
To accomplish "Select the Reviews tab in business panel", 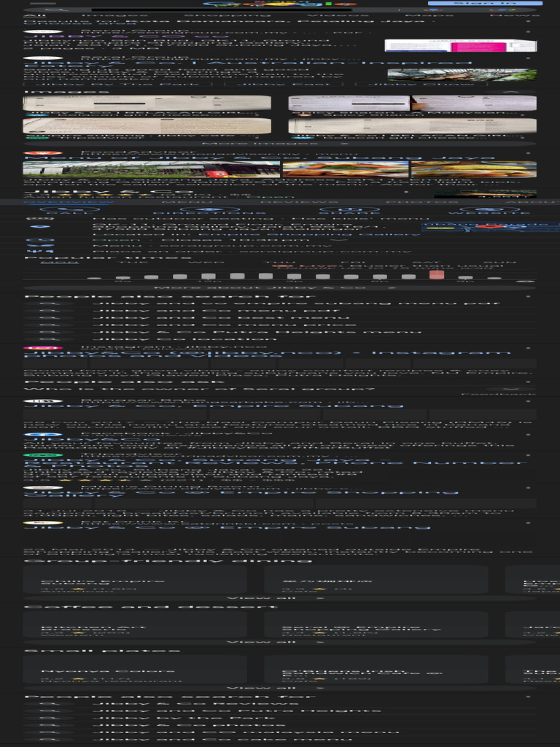I will pos(300,201).
